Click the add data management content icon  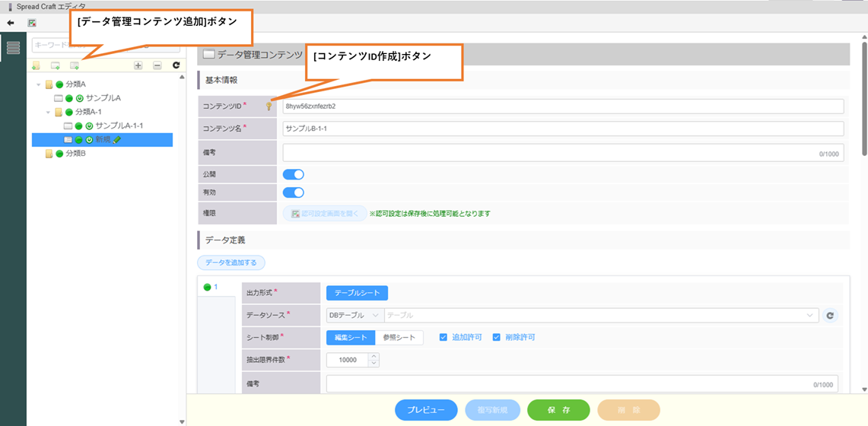[x=75, y=66]
